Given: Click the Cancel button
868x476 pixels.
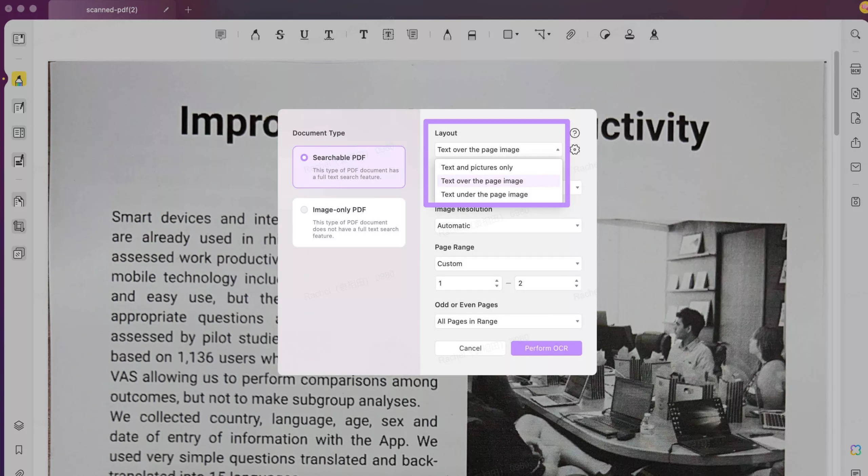Looking at the screenshot, I should point(470,348).
